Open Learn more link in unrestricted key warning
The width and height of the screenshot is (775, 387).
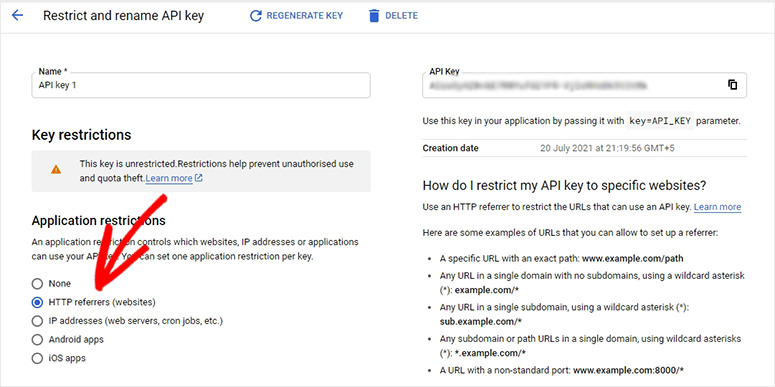[169, 178]
